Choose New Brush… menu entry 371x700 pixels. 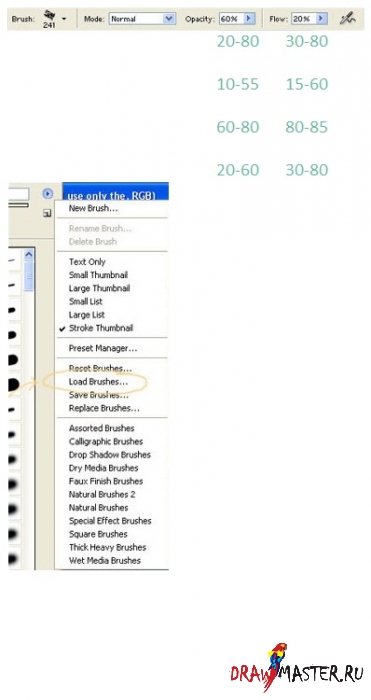(x=93, y=208)
